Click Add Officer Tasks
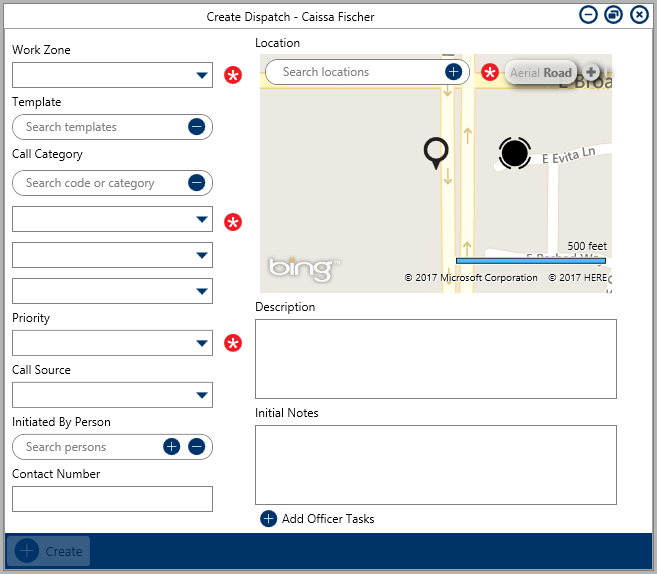Image resolution: width=657 pixels, height=574 pixels. (x=317, y=519)
